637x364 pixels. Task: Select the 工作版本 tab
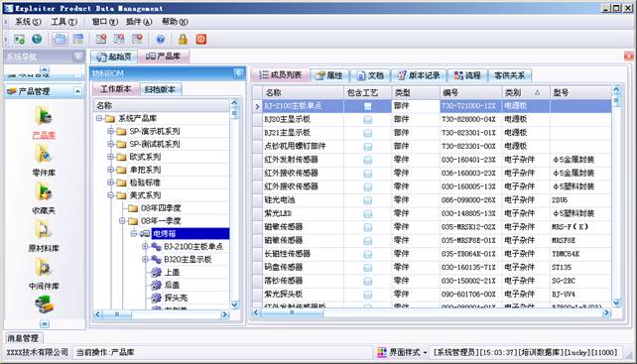115,89
